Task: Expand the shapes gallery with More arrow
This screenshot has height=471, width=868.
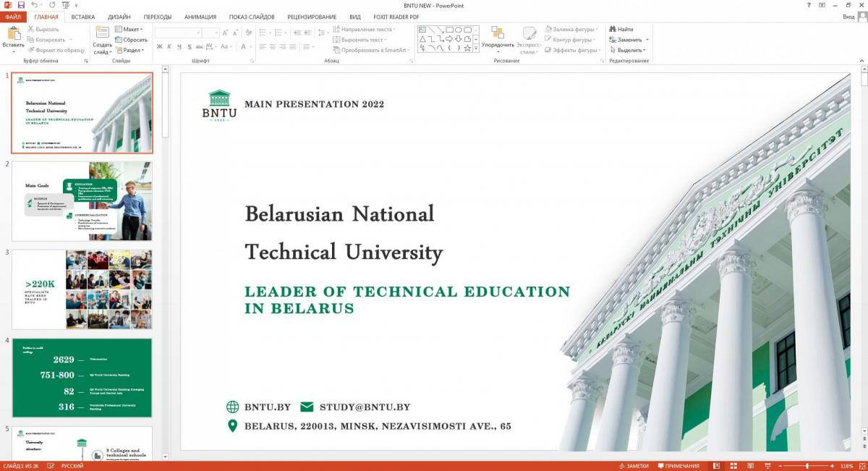Action: 477,49
